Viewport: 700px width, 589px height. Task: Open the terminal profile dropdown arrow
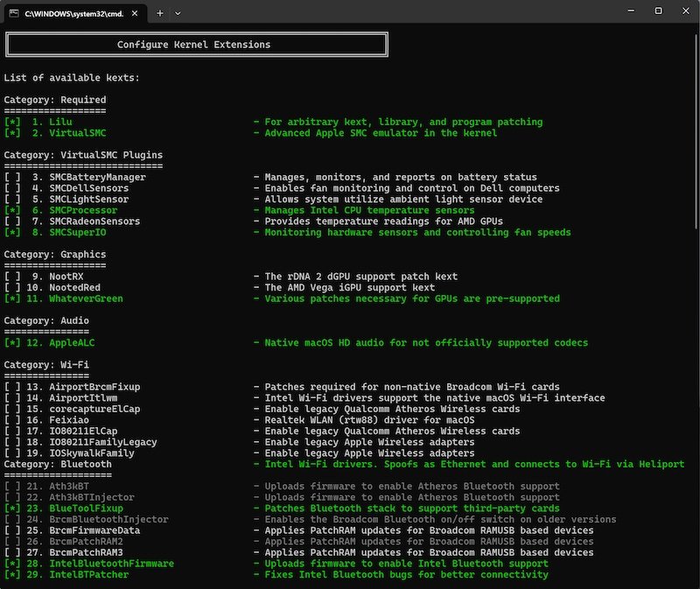pyautogui.click(x=178, y=13)
